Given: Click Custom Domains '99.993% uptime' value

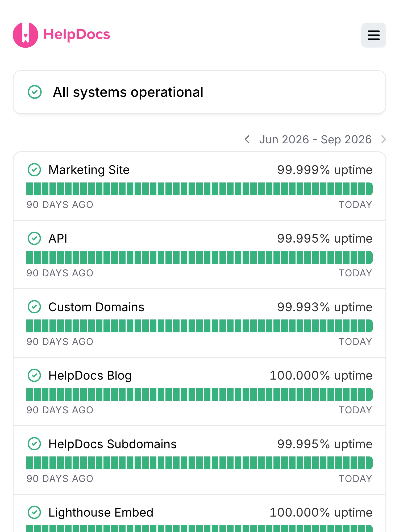Looking at the screenshot, I should (x=325, y=307).
